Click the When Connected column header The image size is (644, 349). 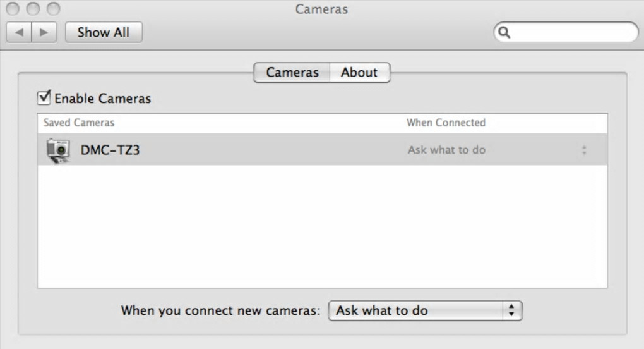point(446,123)
